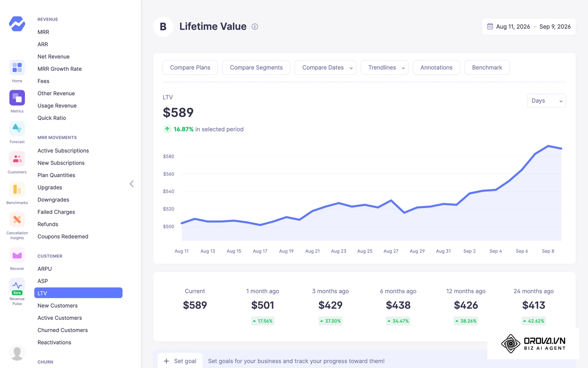Open Churned Customers metric
Image resolution: width=588 pixels, height=368 pixels.
[62, 330]
